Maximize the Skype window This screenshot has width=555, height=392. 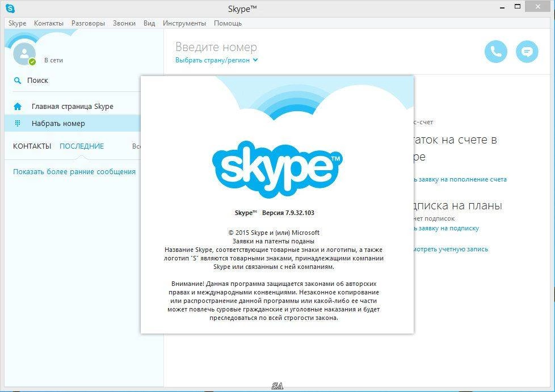click(518, 7)
